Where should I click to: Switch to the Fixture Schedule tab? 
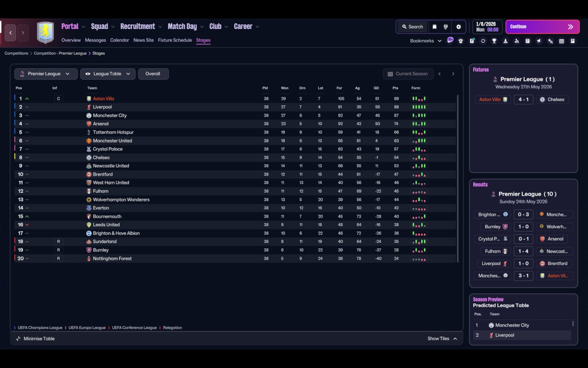pyautogui.click(x=175, y=40)
